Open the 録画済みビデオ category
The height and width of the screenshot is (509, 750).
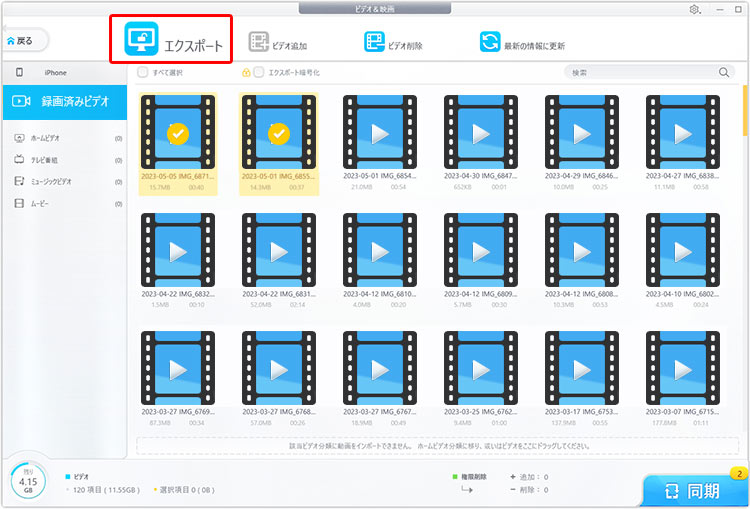65,101
